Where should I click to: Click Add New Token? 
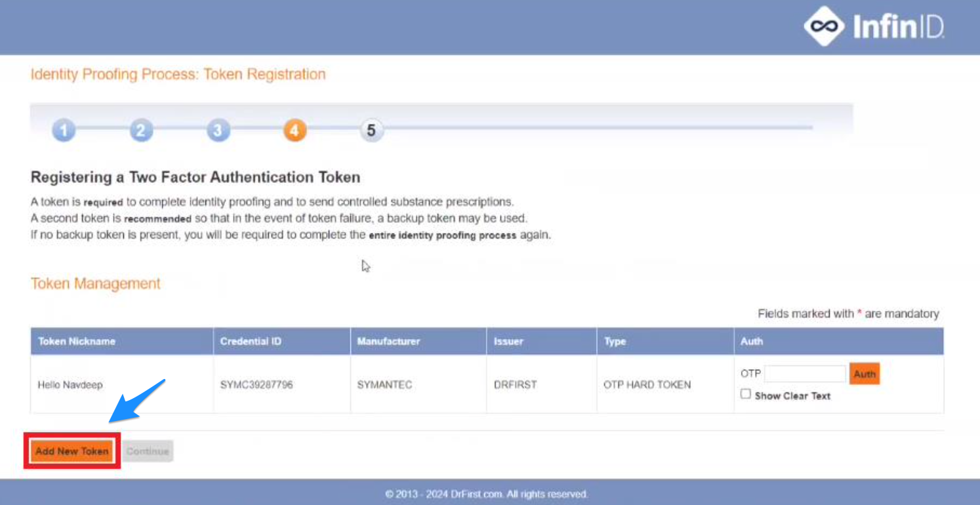(x=71, y=451)
